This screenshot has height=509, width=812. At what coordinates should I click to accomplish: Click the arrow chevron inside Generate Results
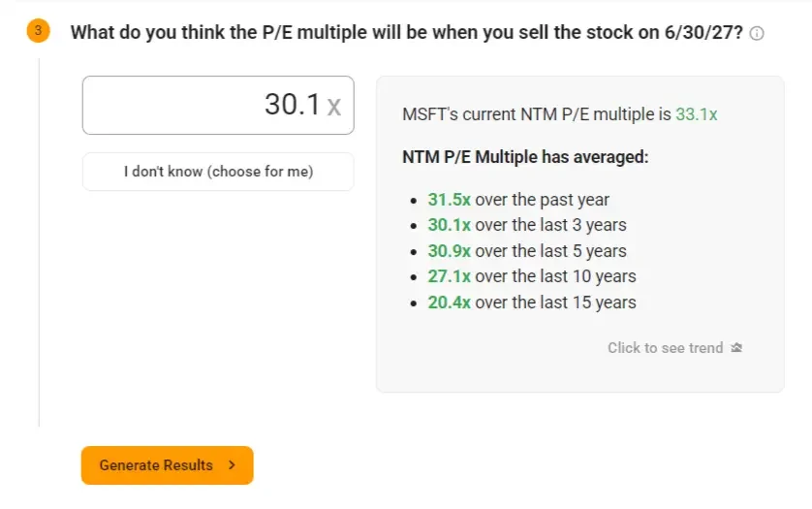[x=232, y=465]
